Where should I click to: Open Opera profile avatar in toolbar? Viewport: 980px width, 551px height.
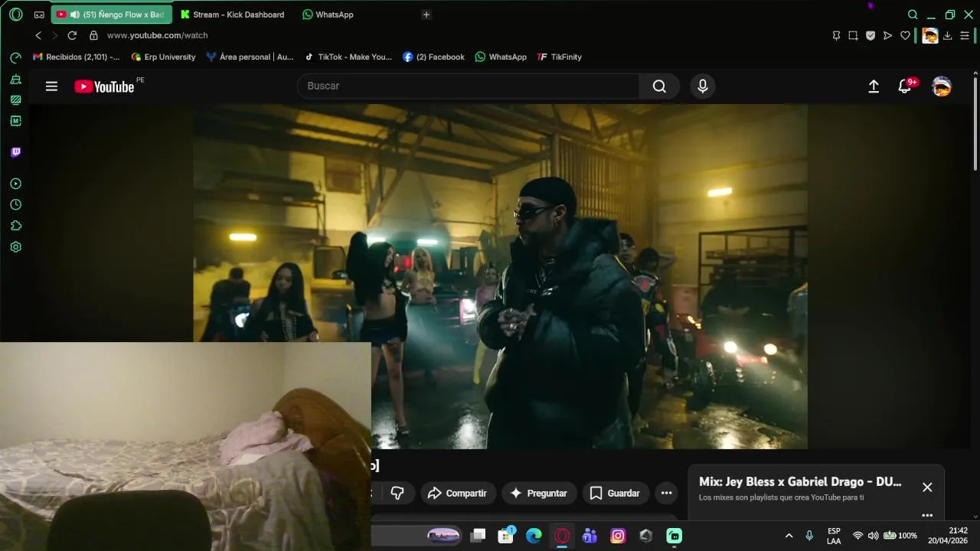coord(929,35)
